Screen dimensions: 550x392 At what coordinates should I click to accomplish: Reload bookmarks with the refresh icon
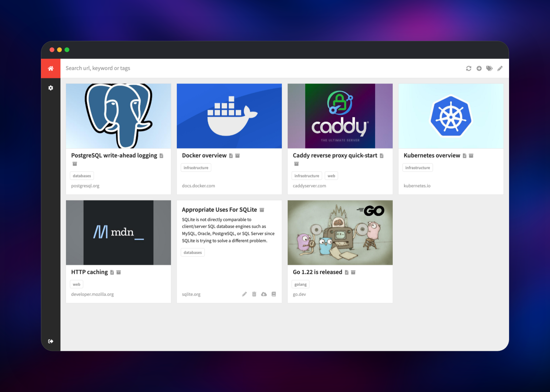tap(469, 68)
